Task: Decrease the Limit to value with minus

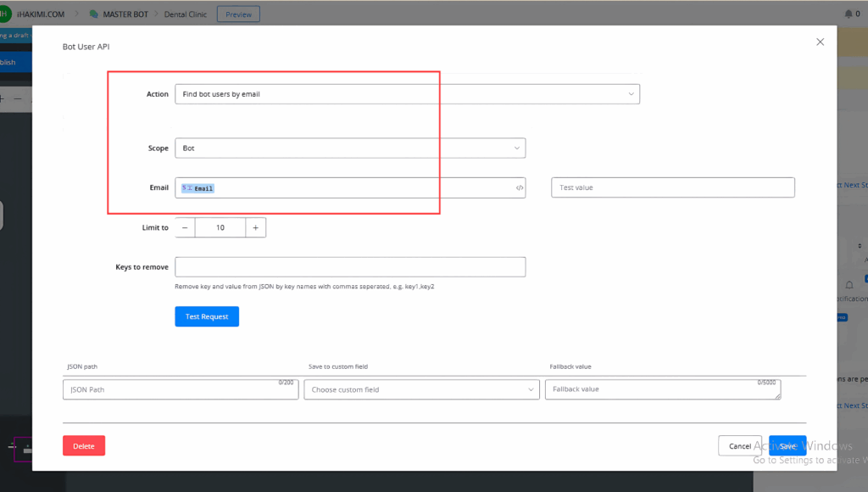Action: point(185,227)
